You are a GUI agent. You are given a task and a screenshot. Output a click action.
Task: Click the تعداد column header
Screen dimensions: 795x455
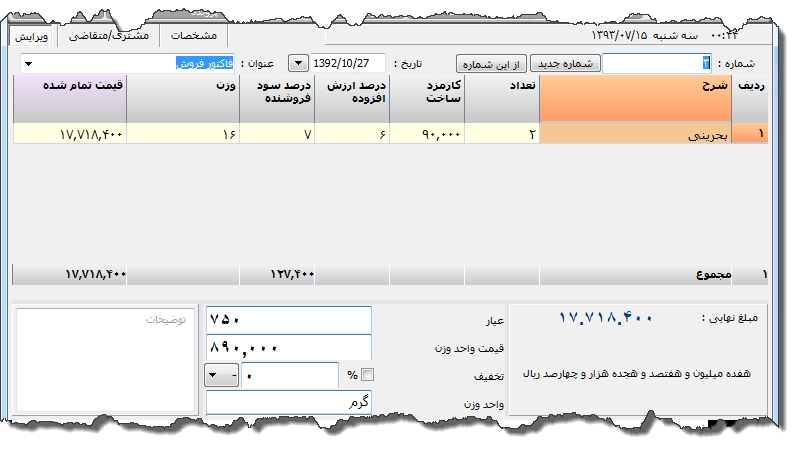point(502,98)
